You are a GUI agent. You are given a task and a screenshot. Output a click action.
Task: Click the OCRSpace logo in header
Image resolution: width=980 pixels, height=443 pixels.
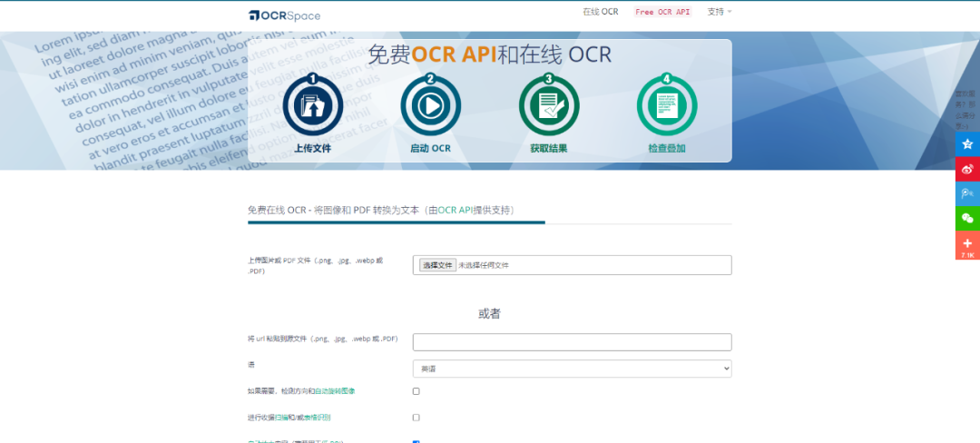click(x=284, y=15)
